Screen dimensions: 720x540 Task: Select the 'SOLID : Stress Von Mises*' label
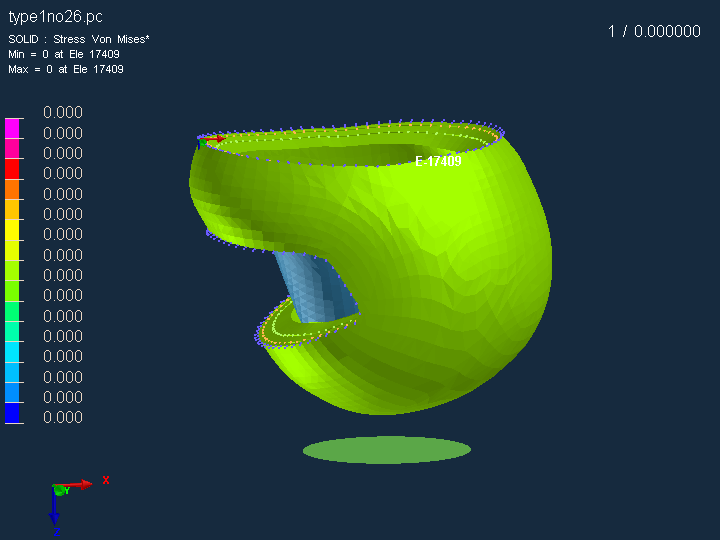click(x=79, y=39)
